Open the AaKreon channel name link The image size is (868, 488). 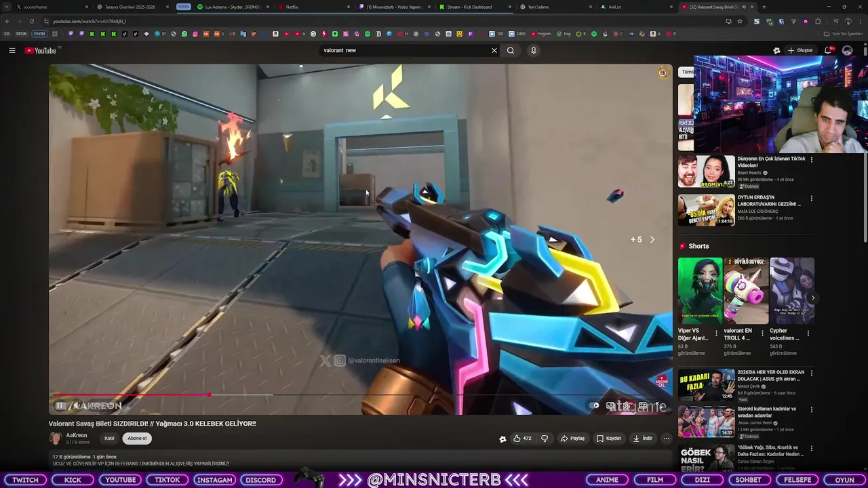[x=77, y=435]
